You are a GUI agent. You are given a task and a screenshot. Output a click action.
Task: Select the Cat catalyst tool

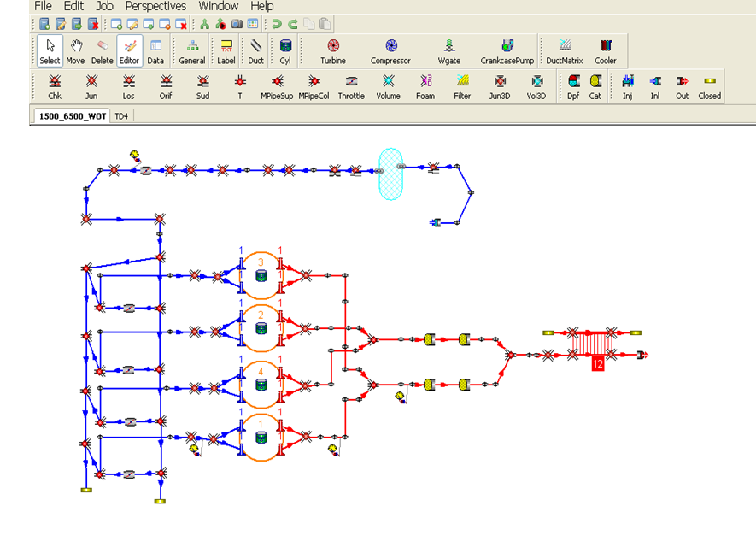[595, 87]
